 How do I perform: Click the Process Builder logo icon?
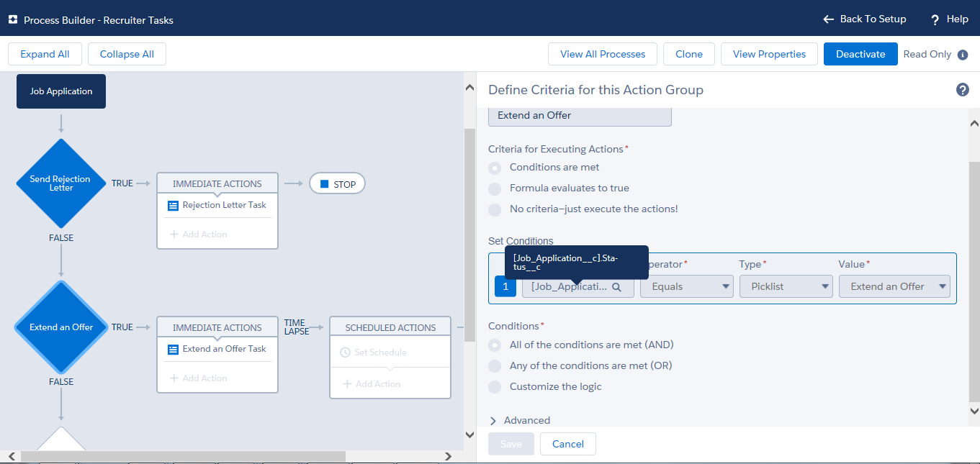click(13, 20)
